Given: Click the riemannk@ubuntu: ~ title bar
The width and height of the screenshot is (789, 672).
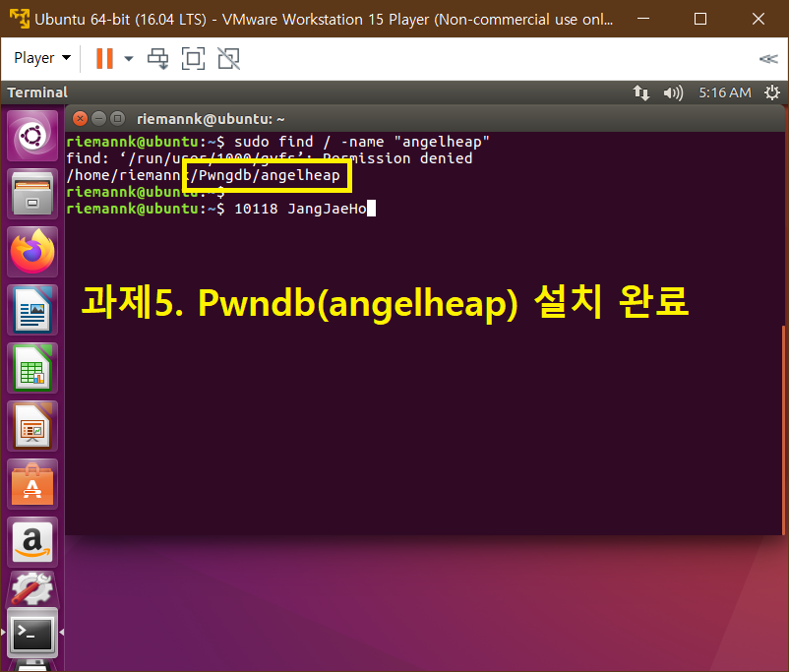Looking at the screenshot, I should coord(425,119).
